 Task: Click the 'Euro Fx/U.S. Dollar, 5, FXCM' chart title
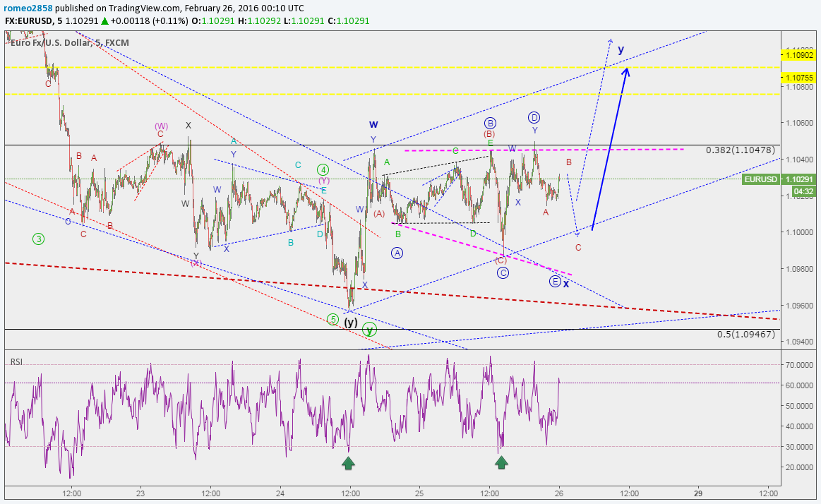70,43
